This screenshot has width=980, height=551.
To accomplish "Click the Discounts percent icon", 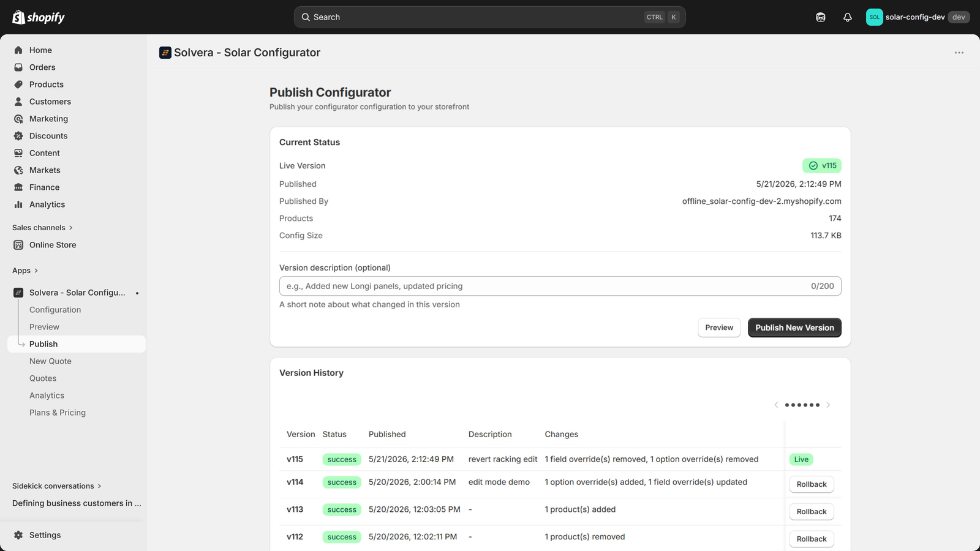I will (18, 136).
